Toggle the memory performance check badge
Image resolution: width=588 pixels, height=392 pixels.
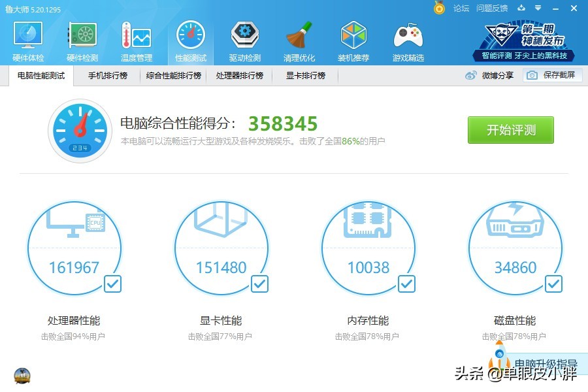coord(406,284)
